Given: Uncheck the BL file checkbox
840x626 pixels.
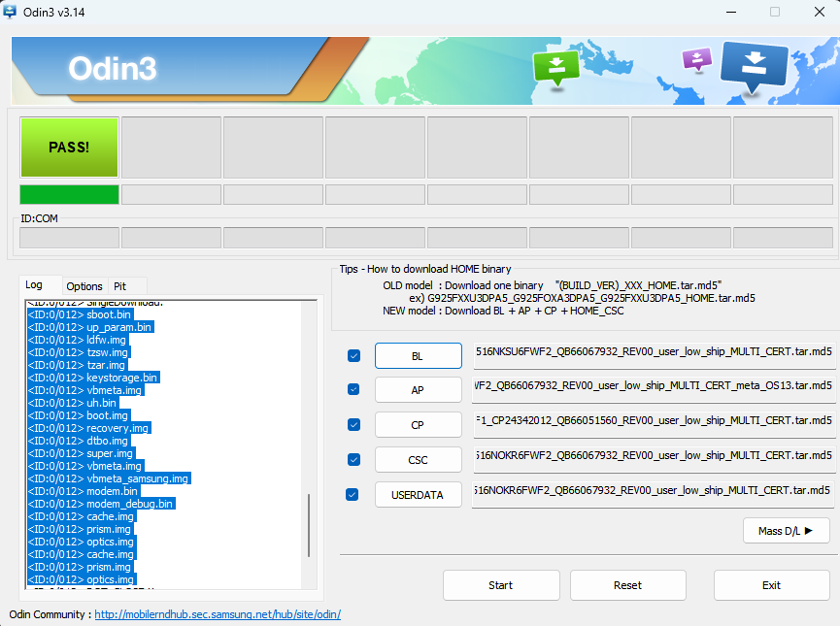Looking at the screenshot, I should tap(354, 356).
